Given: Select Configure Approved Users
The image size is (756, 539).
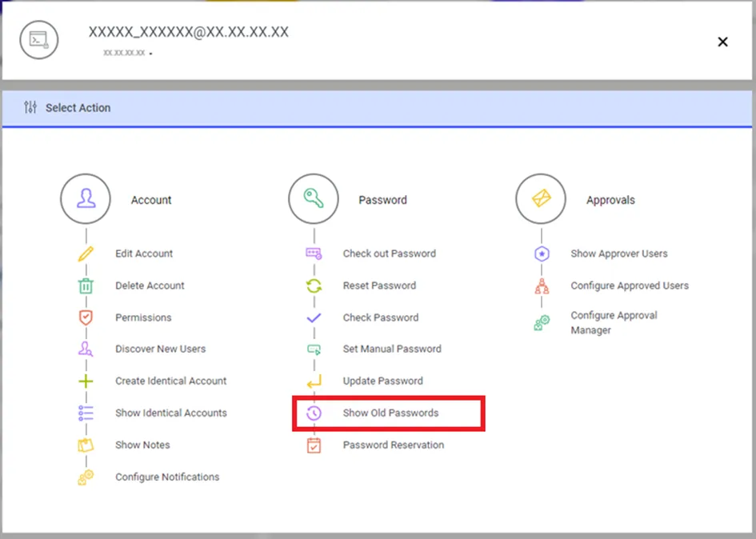Looking at the screenshot, I should pyautogui.click(x=630, y=285).
